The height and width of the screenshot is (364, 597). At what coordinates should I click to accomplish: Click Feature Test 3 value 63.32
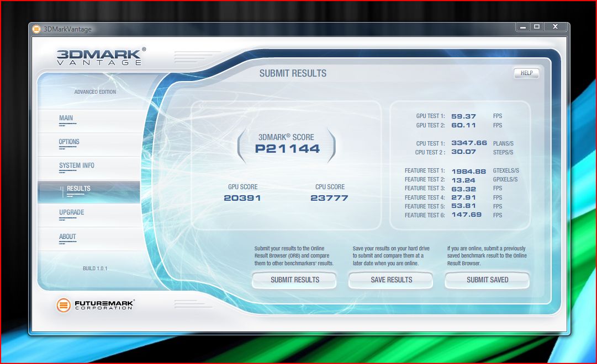point(463,189)
